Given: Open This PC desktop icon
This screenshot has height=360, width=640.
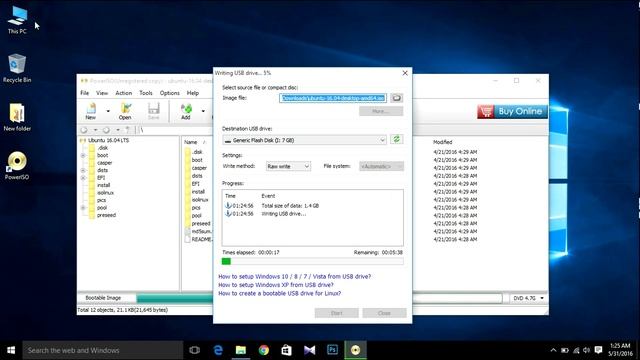Looking at the screenshot, I should pyautogui.click(x=17, y=20).
